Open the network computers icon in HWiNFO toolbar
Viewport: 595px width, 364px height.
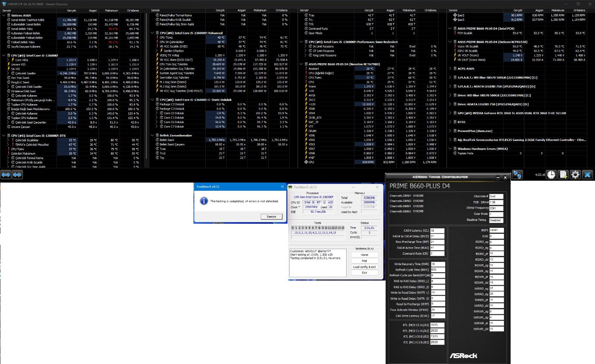(x=517, y=174)
